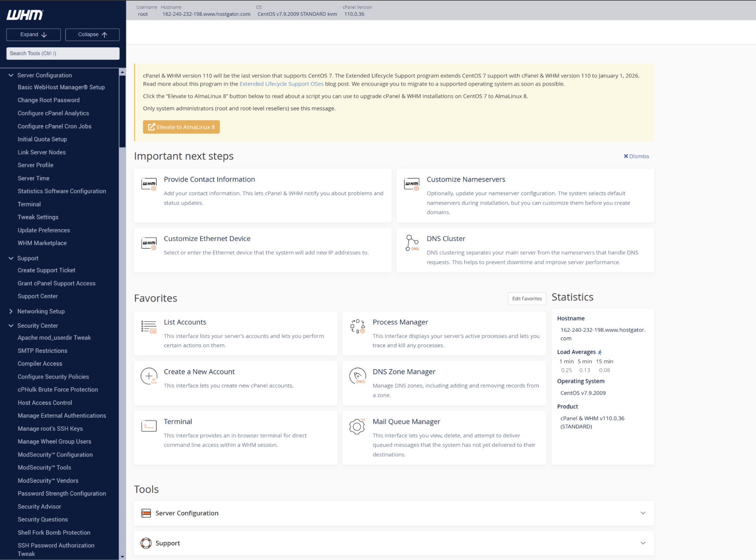Click the WHM logo
756x560 pixels.
tap(25, 15)
